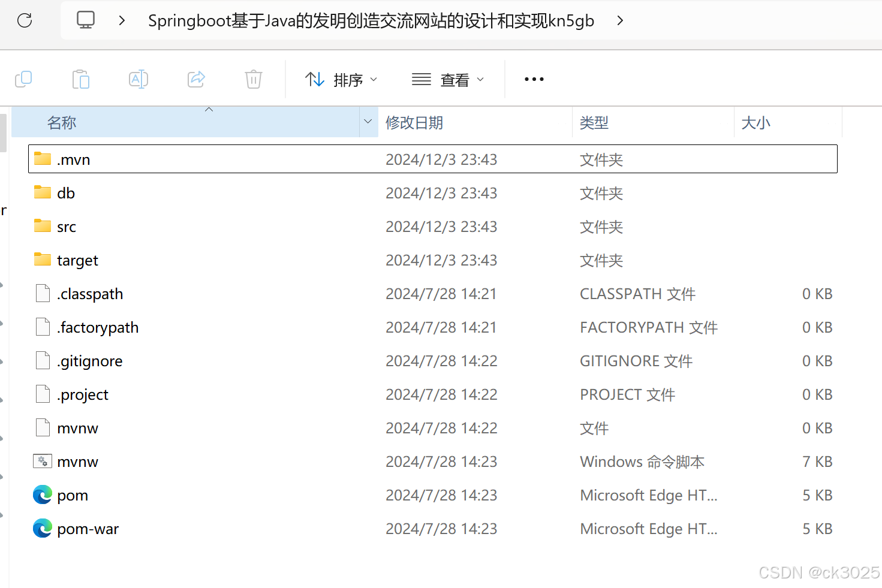Select the .classpath file icon
The image size is (882, 588).
tap(43, 293)
